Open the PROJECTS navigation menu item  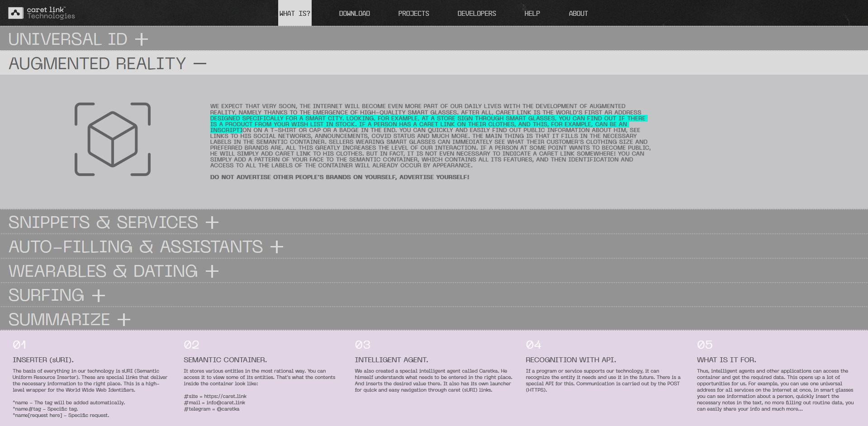[413, 13]
